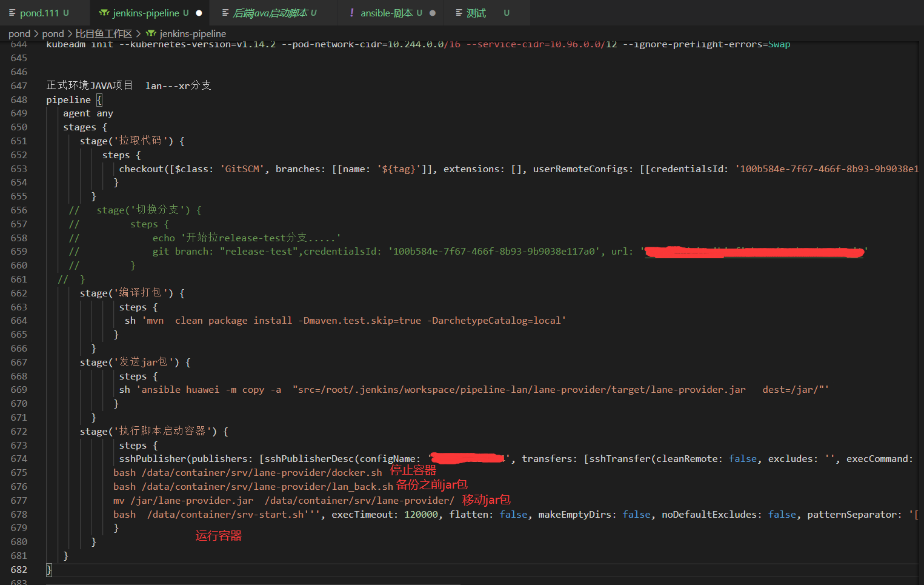The image size is (924, 585).
Task: Open the 后端java启动脚本 tab
Action: tap(274, 13)
